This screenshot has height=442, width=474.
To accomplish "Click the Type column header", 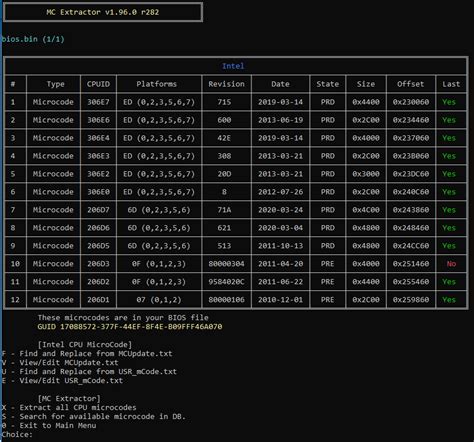I will tap(55, 84).
